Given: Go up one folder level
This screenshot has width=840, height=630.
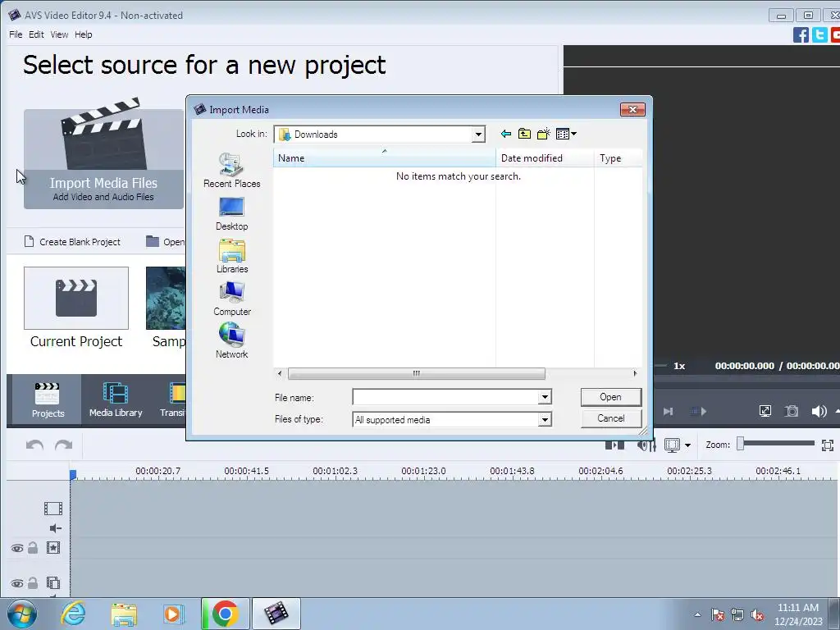Looking at the screenshot, I should 524,134.
